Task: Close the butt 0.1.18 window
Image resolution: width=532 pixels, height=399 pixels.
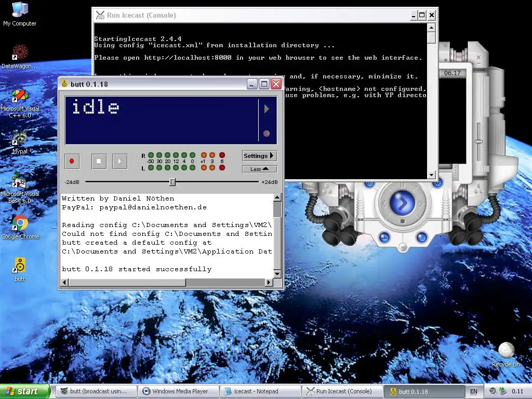Action: pyautogui.click(x=276, y=84)
